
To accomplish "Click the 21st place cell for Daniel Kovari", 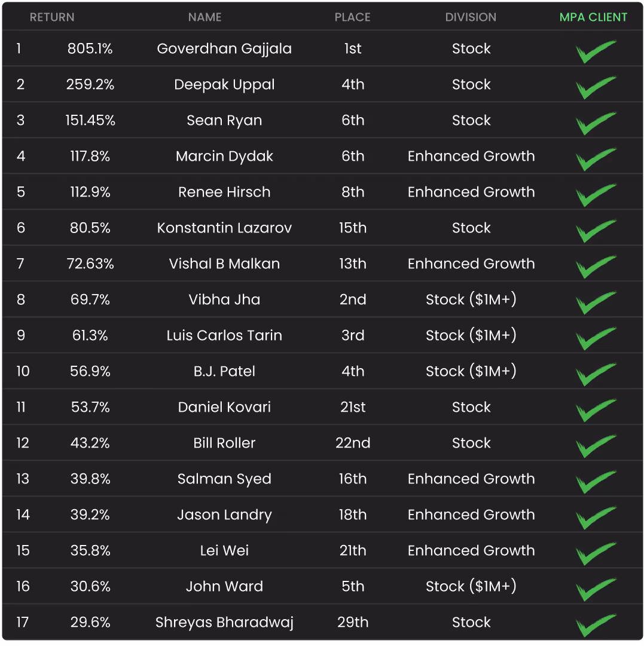I will click(353, 407).
